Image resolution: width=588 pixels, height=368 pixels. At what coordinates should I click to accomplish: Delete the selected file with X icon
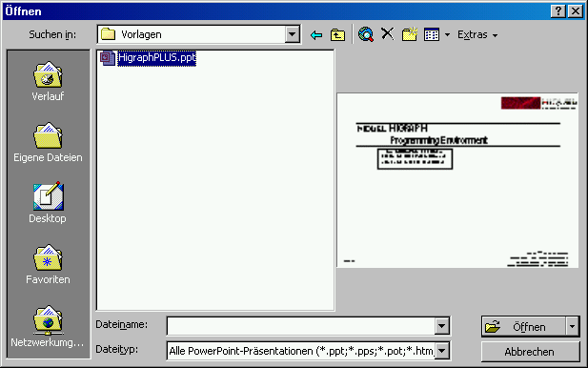click(x=387, y=34)
